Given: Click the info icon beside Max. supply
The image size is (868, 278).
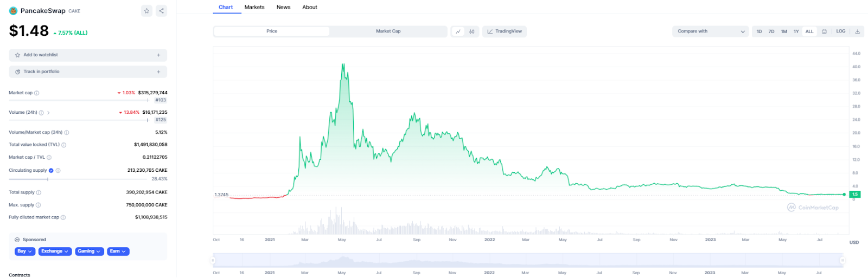Looking at the screenshot, I should click(38, 205).
